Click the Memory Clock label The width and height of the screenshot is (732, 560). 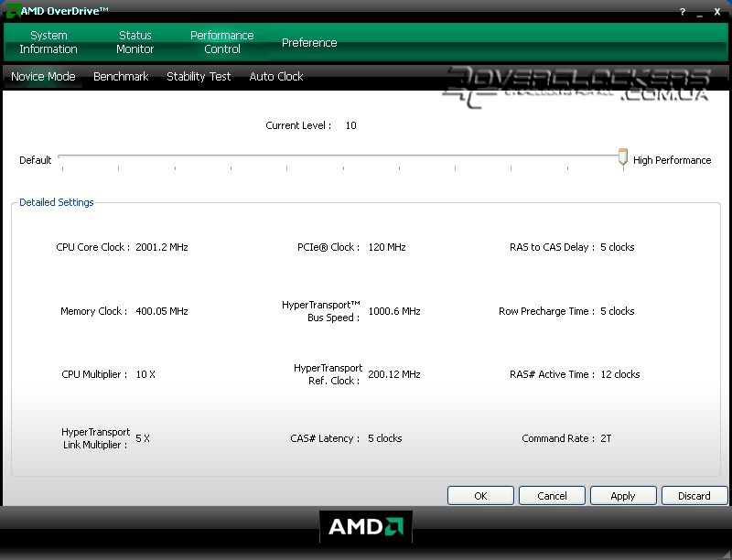94,311
